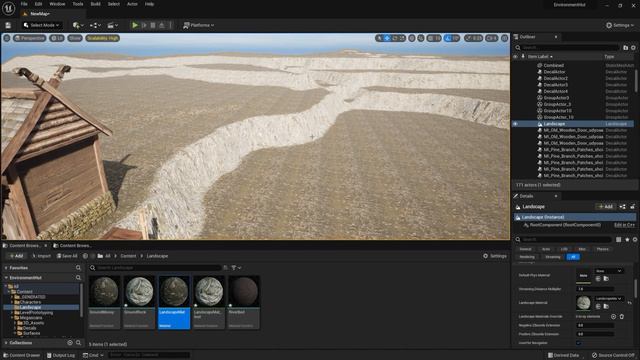
Task: Open the cinematics clapperboard icon menu
Action: coord(112,25)
